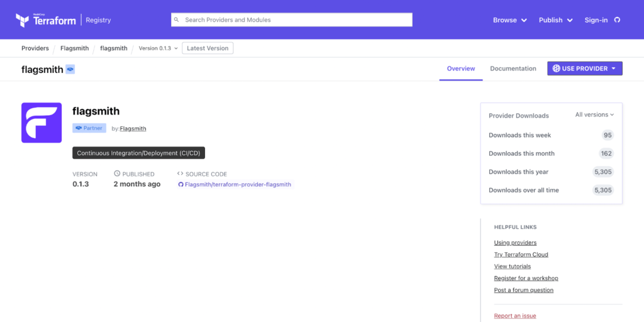The height and width of the screenshot is (322, 644).
Task: Expand the All versions downloads filter
Action: [x=594, y=114]
